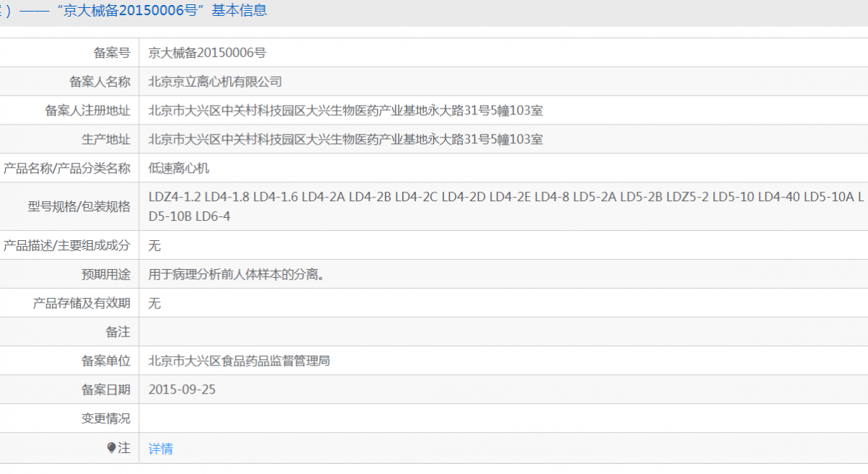
Task: Select the 产品名称/产品分类名称 label
Action: pyautogui.click(x=67, y=169)
